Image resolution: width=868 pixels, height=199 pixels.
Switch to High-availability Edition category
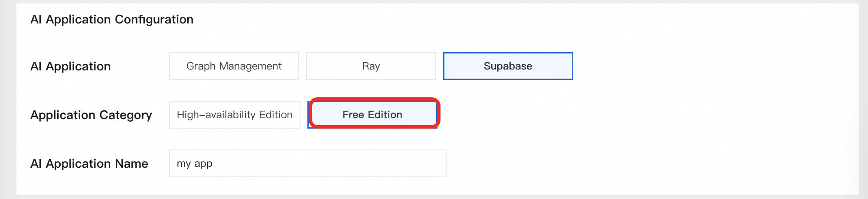(235, 115)
